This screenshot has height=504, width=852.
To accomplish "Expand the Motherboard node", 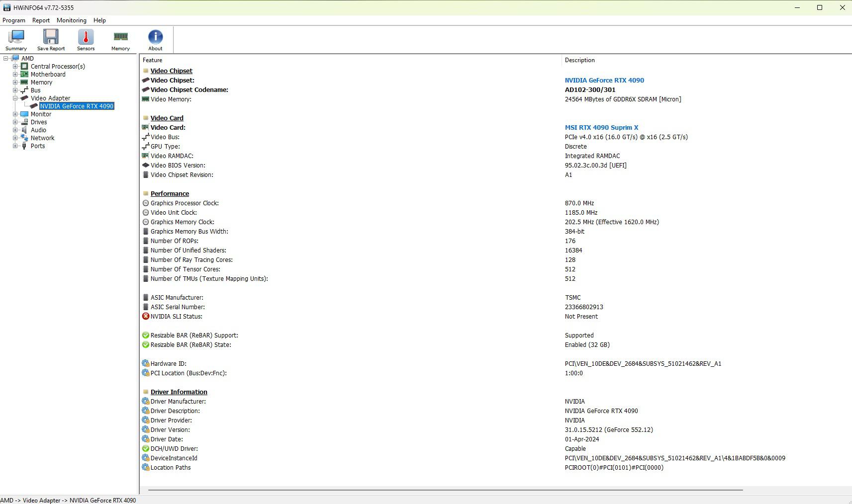I will pos(15,74).
